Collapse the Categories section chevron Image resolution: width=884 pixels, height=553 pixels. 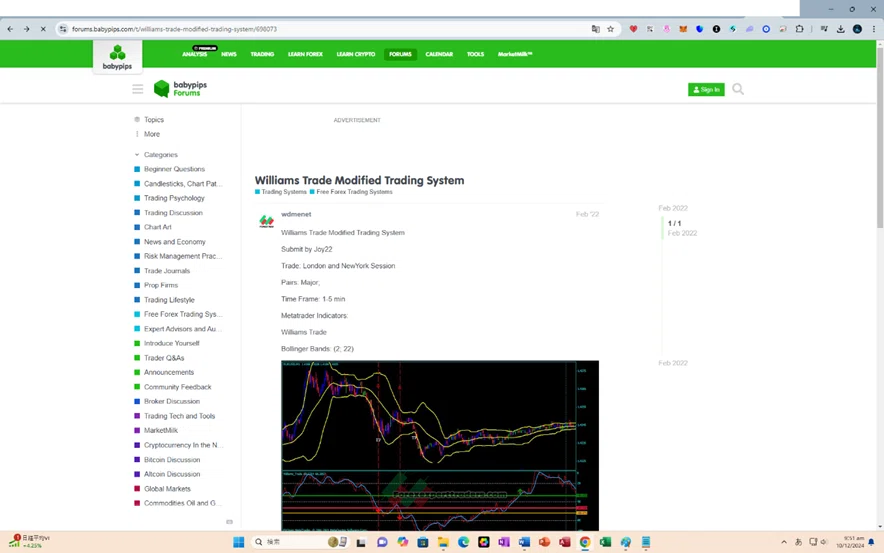click(x=136, y=154)
